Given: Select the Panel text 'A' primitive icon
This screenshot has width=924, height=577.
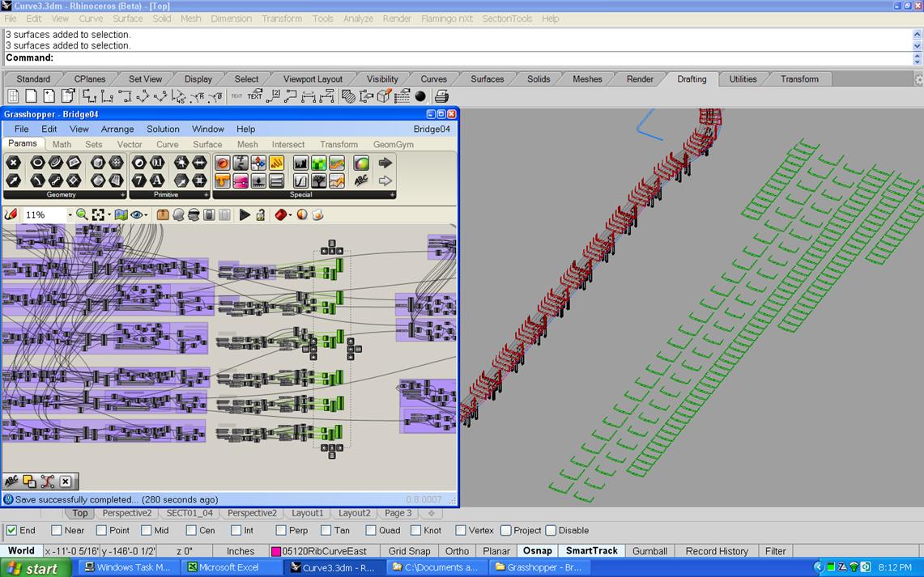Looking at the screenshot, I should click(157, 180).
